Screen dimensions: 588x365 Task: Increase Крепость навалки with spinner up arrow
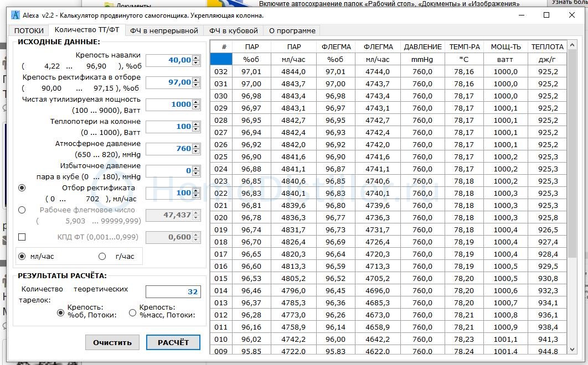point(196,58)
